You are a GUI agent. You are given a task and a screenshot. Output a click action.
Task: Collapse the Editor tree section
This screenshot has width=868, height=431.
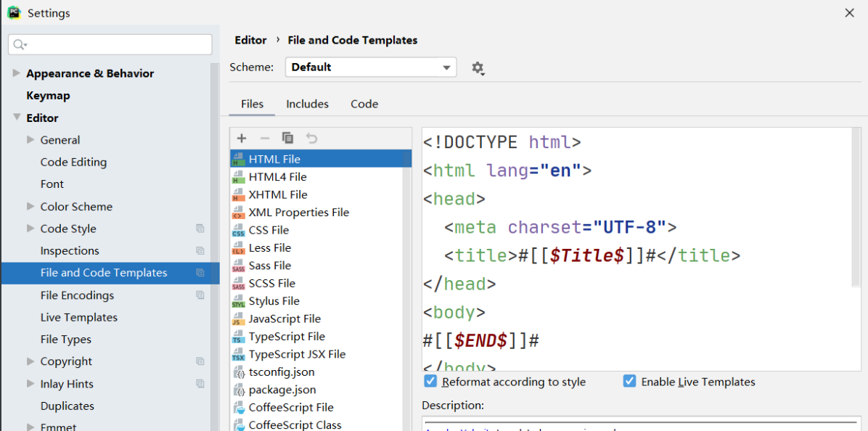16,118
